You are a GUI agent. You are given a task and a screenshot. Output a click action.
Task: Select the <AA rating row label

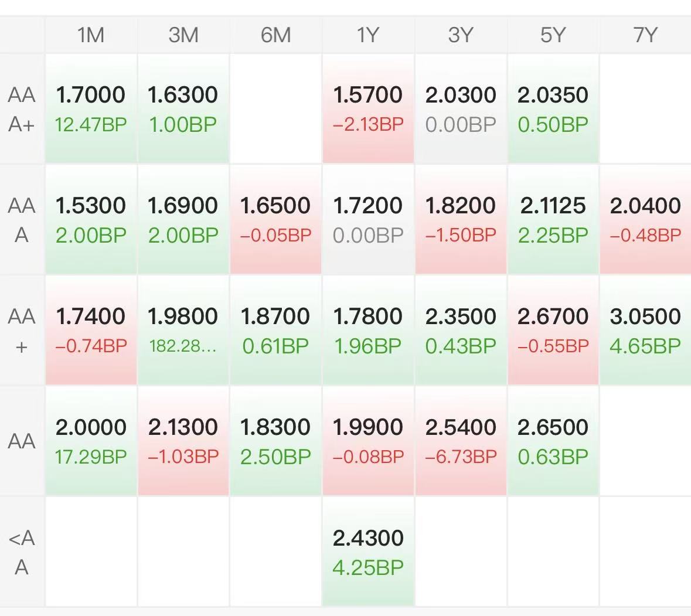(x=22, y=552)
